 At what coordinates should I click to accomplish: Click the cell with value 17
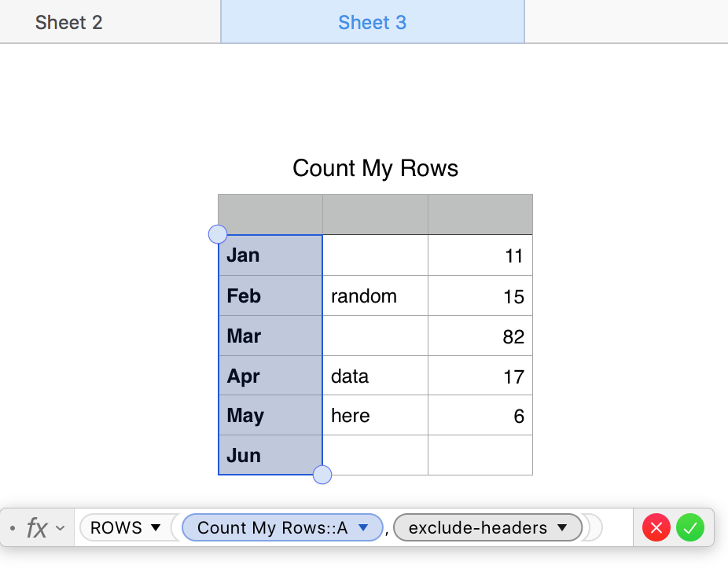(480, 376)
